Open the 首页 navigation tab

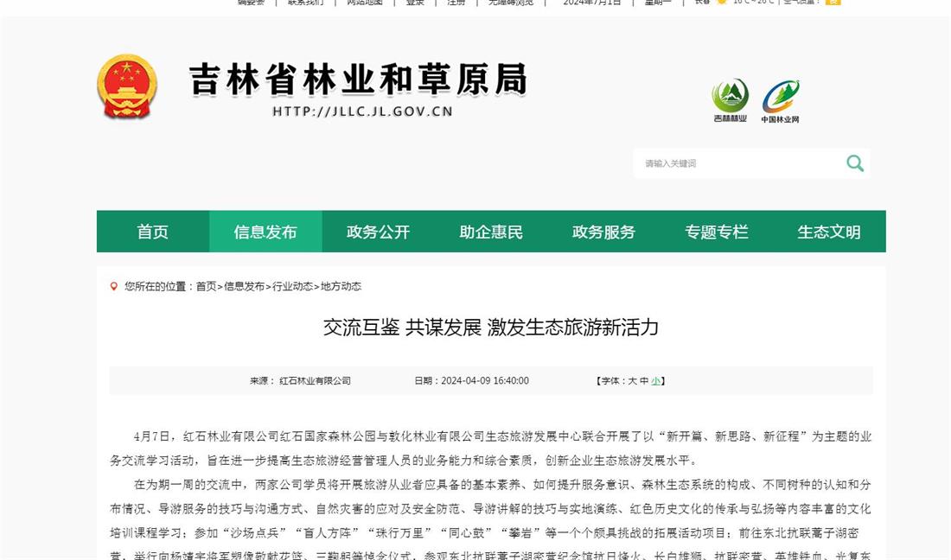coord(153,232)
